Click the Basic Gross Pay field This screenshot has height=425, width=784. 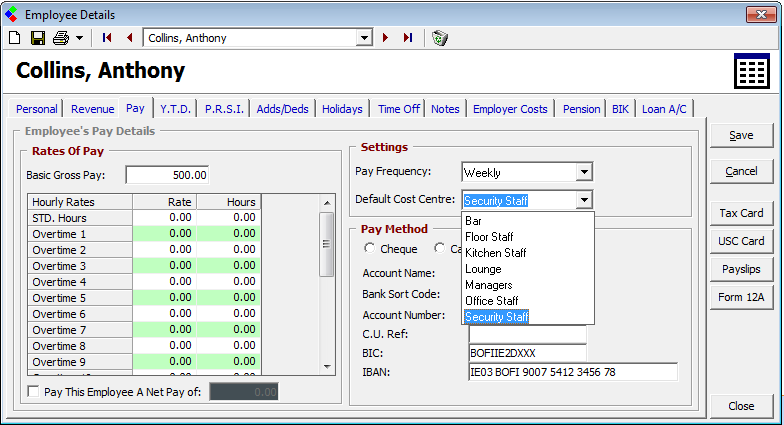(167, 175)
